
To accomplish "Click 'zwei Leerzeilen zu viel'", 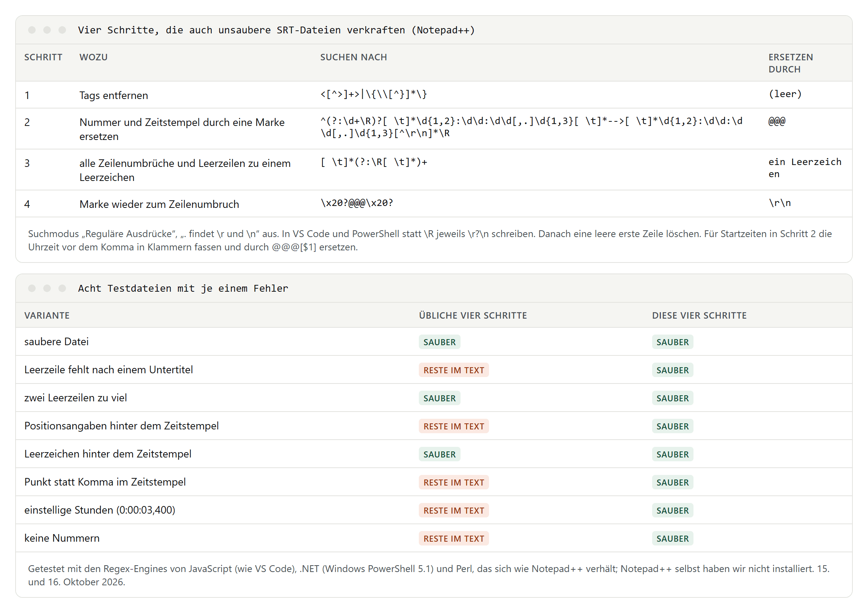I will (75, 398).
